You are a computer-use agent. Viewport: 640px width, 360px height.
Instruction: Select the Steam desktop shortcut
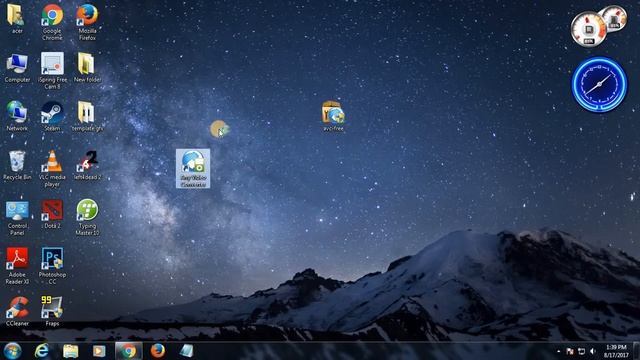(x=52, y=116)
